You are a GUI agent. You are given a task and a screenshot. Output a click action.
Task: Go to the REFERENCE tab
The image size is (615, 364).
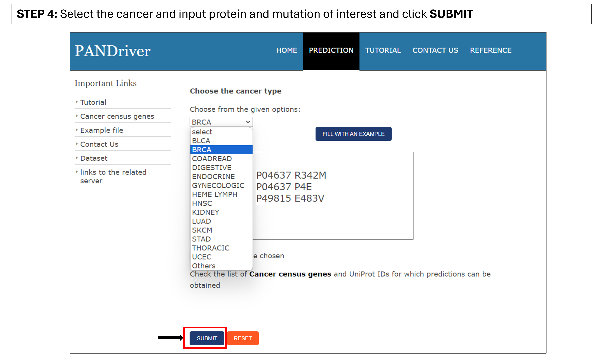click(491, 50)
